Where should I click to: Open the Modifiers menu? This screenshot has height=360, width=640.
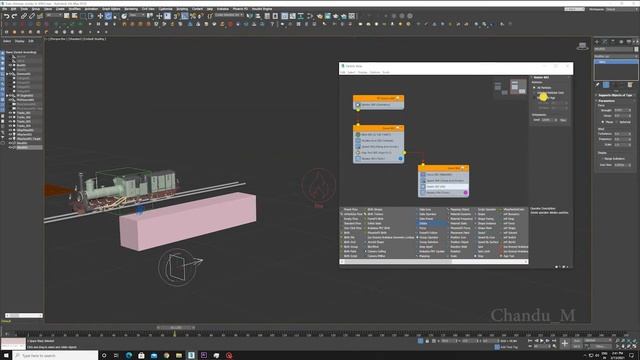74,9
